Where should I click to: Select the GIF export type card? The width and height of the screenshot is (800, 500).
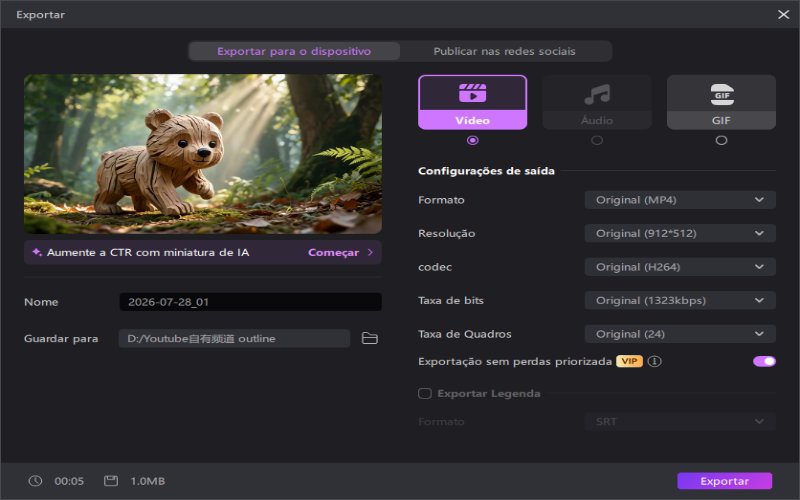pyautogui.click(x=721, y=102)
